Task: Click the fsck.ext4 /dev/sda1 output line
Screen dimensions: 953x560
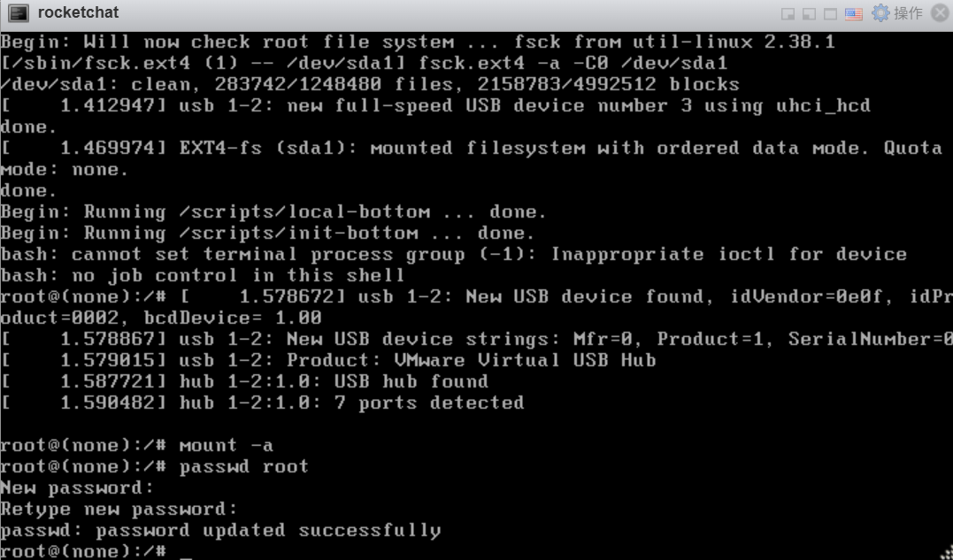Action: pos(364,63)
